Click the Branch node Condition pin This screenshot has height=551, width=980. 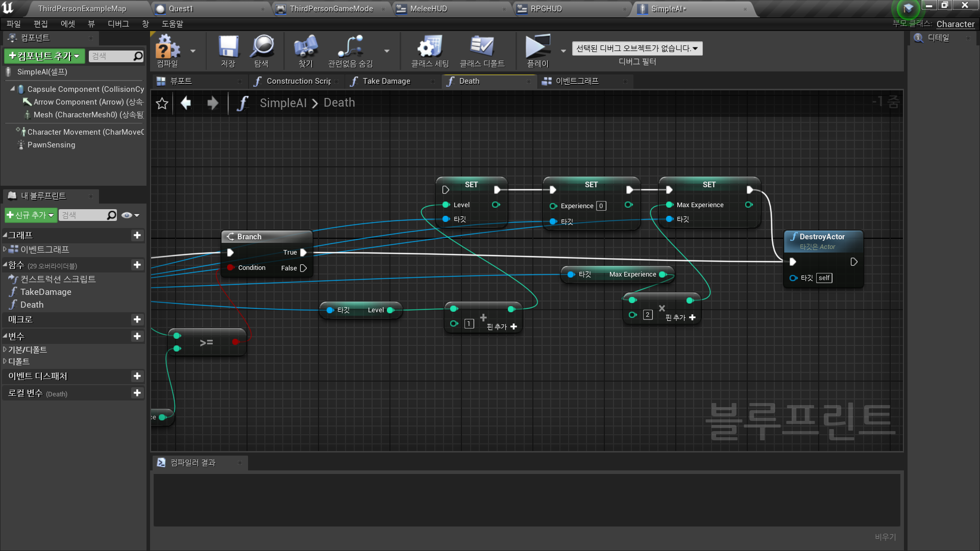tap(231, 268)
